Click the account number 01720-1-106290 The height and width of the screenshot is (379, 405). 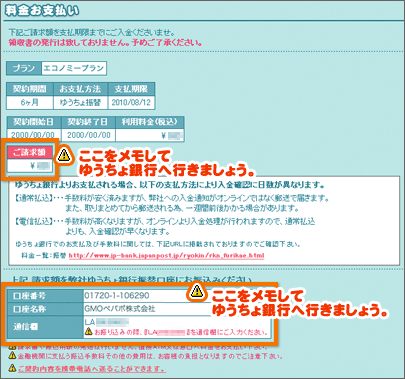coord(117,295)
